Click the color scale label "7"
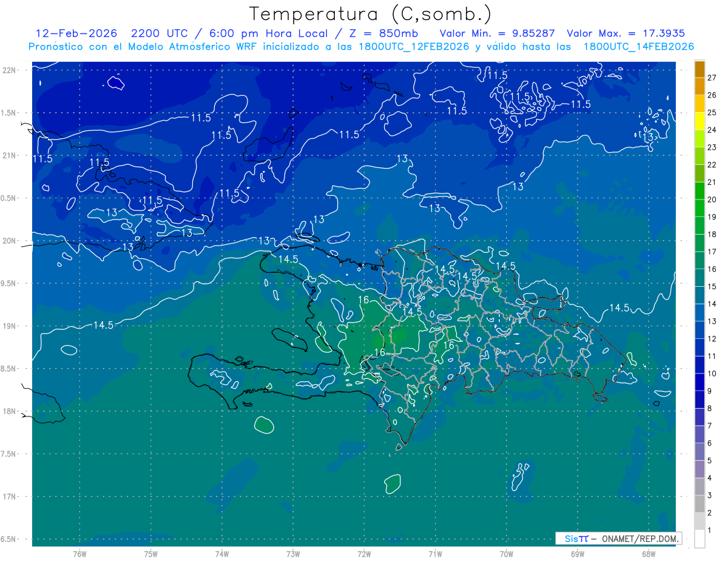This screenshot has height=562, width=728. 710,426
